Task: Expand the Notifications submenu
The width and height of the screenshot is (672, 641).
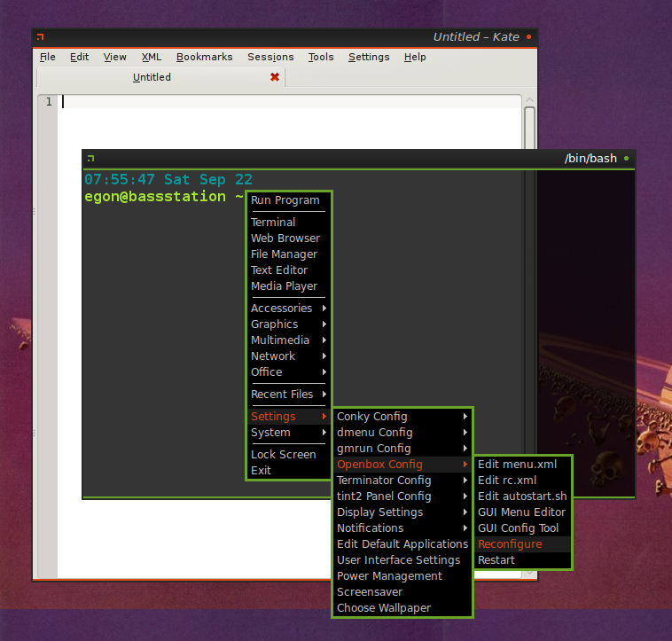Action: tap(402, 528)
